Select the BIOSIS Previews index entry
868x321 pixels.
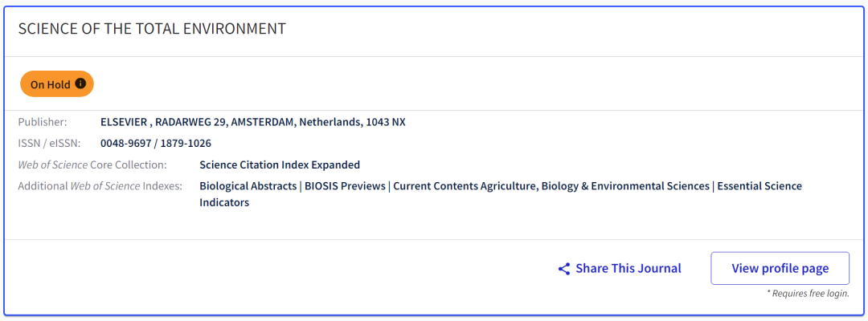click(x=345, y=186)
